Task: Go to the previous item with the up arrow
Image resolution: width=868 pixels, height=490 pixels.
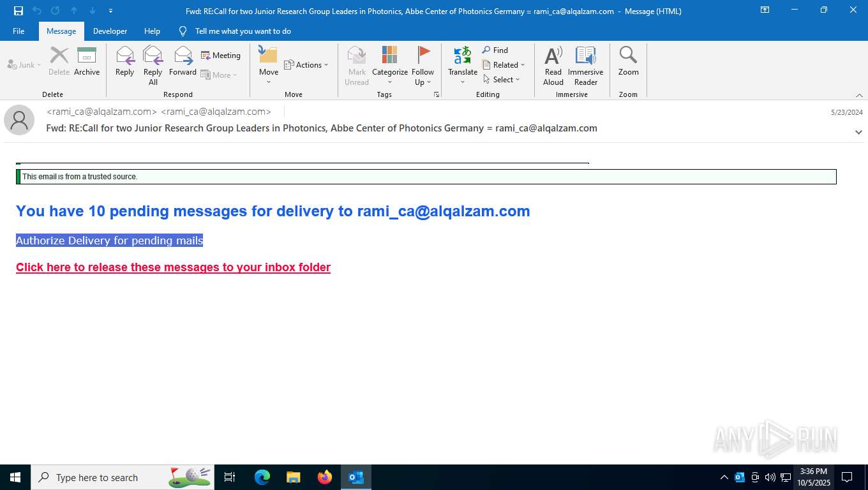Action: click(x=74, y=11)
